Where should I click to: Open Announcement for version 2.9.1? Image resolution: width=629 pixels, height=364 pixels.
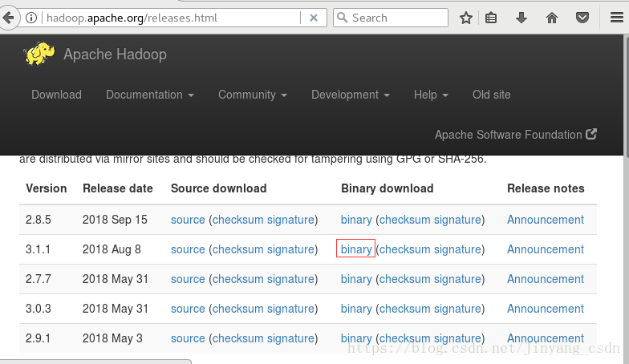(x=546, y=338)
